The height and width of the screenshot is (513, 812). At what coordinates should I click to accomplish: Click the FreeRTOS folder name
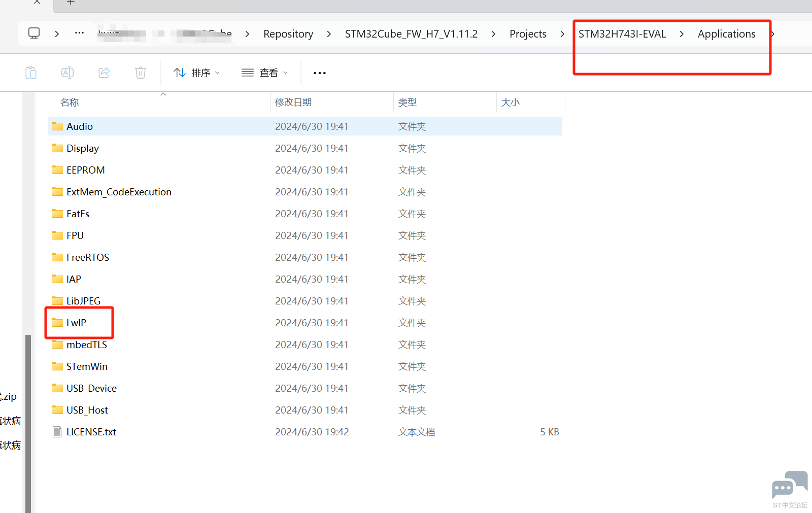[x=88, y=257]
